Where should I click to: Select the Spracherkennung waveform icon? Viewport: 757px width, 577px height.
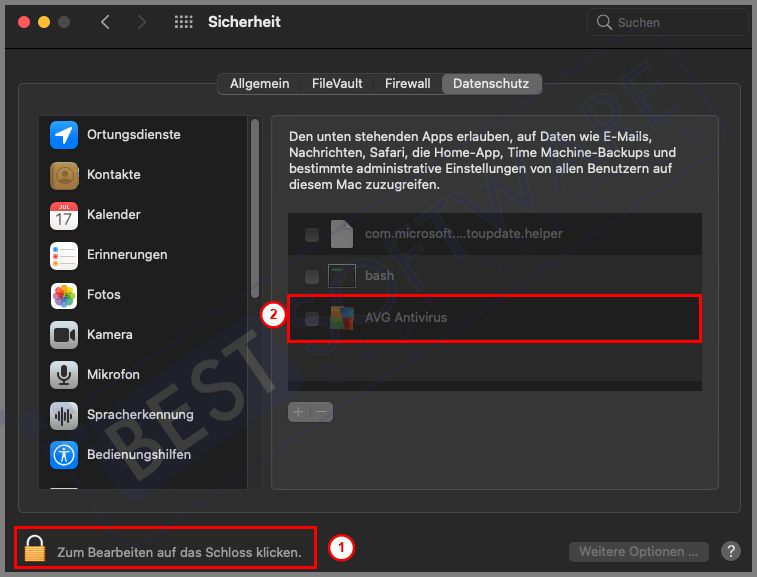click(x=64, y=415)
